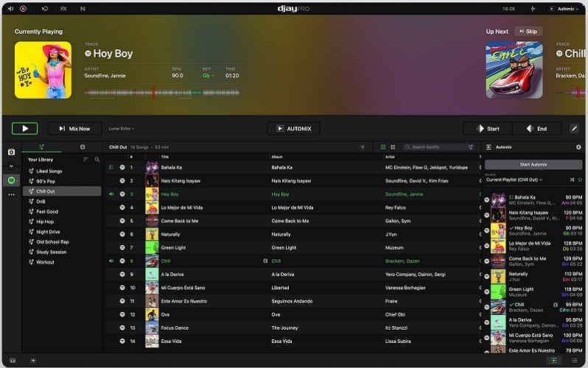Image resolution: width=588 pixels, height=368 pixels.
Task: Click the explicit badge icon on Chill row
Action: (265, 261)
